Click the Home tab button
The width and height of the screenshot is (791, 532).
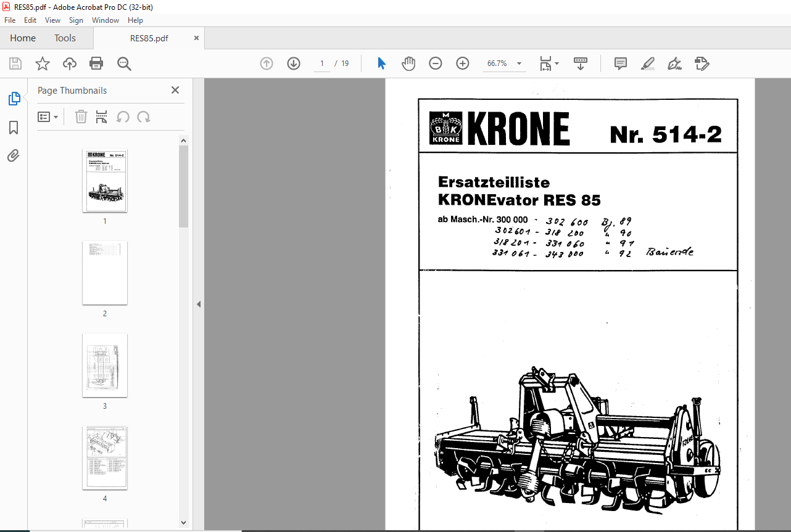tap(23, 38)
